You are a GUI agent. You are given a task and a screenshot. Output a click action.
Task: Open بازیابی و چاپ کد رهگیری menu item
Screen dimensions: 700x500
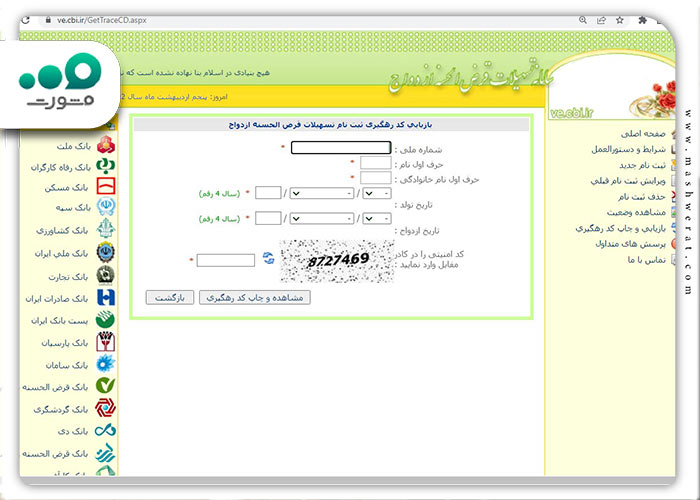[621, 228]
